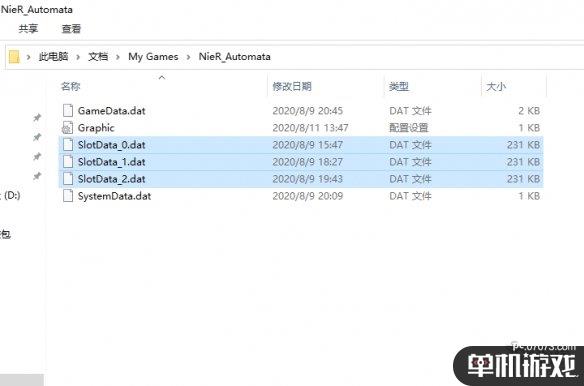Click the (D:) drive in sidebar
584x386 pixels.
click(x=11, y=195)
